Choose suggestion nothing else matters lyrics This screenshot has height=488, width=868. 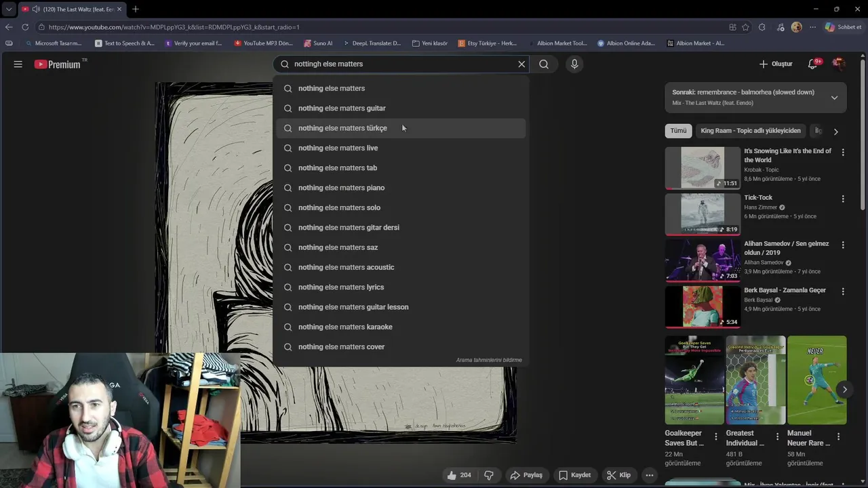(x=401, y=287)
